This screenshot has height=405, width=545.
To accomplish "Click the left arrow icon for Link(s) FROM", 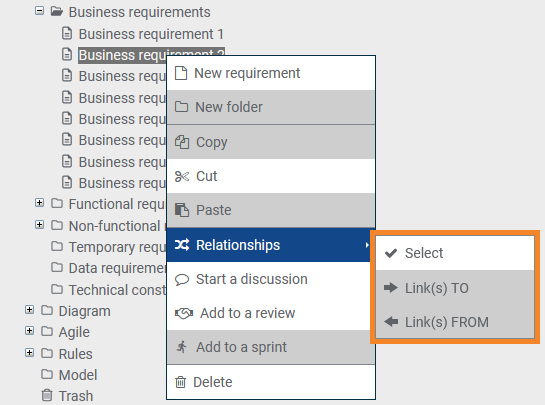I will pyautogui.click(x=391, y=322).
